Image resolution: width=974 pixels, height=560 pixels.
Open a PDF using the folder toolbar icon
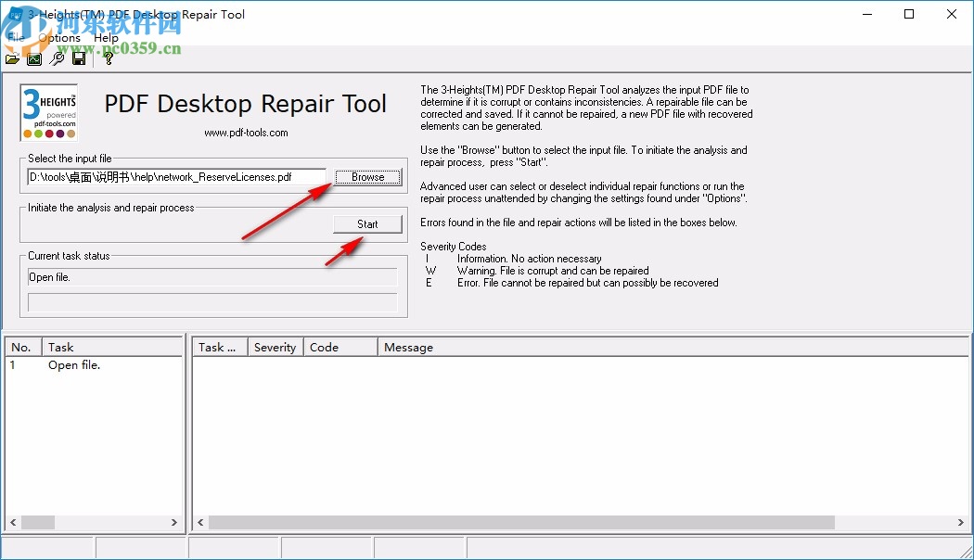tap(12, 57)
